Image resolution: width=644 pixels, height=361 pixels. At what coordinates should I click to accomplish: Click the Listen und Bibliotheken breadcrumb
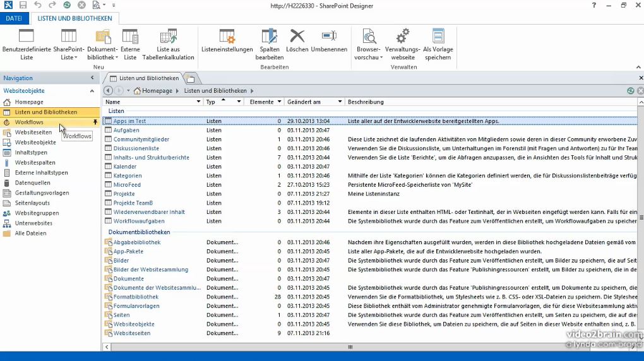click(215, 90)
